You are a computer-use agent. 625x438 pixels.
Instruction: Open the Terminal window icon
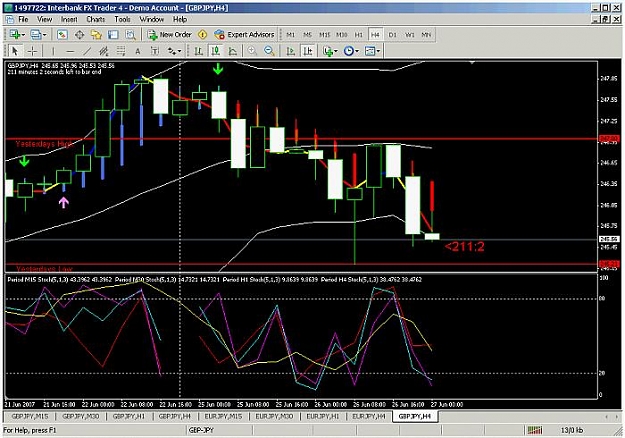coord(113,35)
